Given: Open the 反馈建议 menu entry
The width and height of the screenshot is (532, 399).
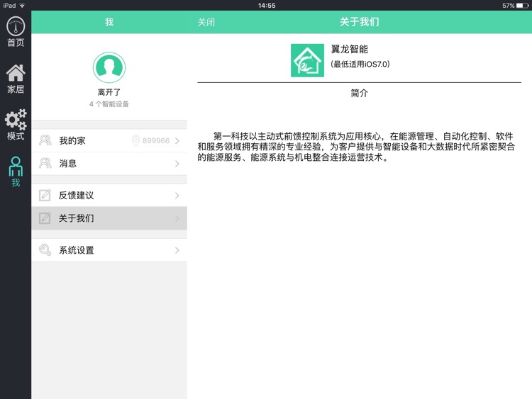Looking at the screenshot, I should pyautogui.click(x=109, y=196).
